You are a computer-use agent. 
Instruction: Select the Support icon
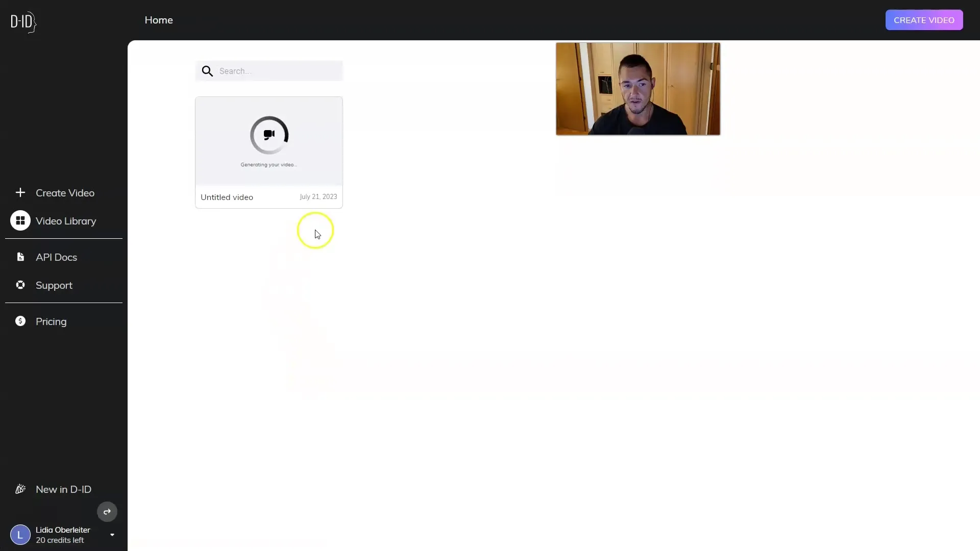click(x=20, y=285)
